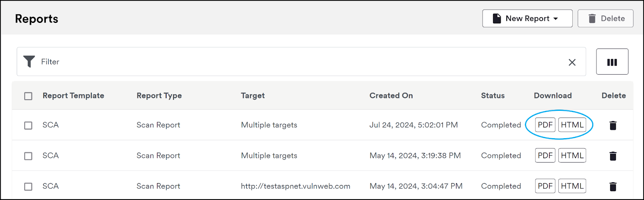Screen dimensions: 644x200
Task: Download PDF of the Jul 24, 2024 report
Action: click(x=545, y=125)
